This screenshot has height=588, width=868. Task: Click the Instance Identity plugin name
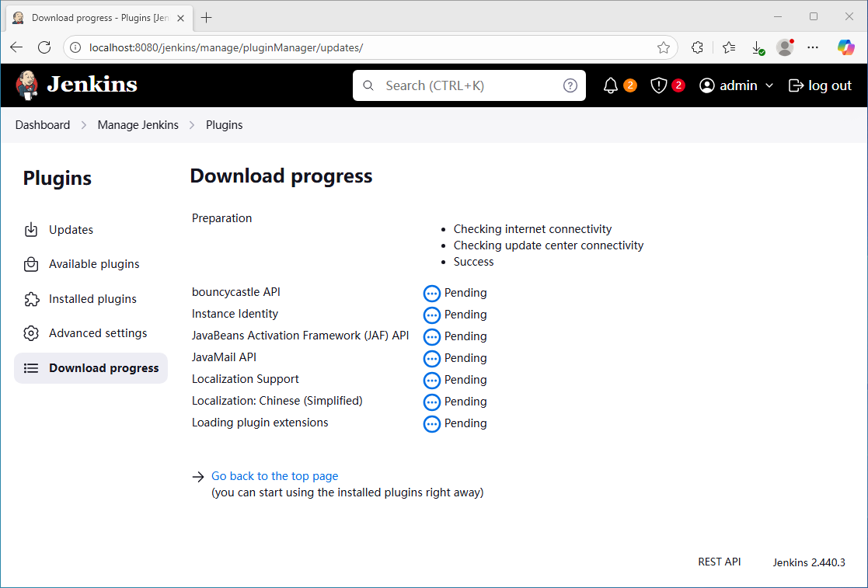point(235,314)
